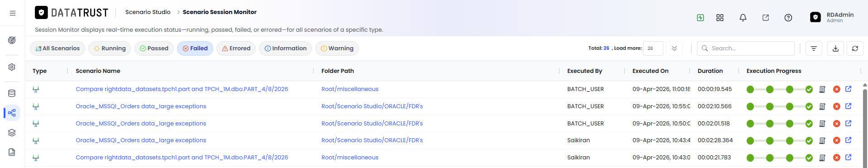Click the red cancel icon in first row
Screen dimensions: 868x168
pyautogui.click(x=836, y=89)
